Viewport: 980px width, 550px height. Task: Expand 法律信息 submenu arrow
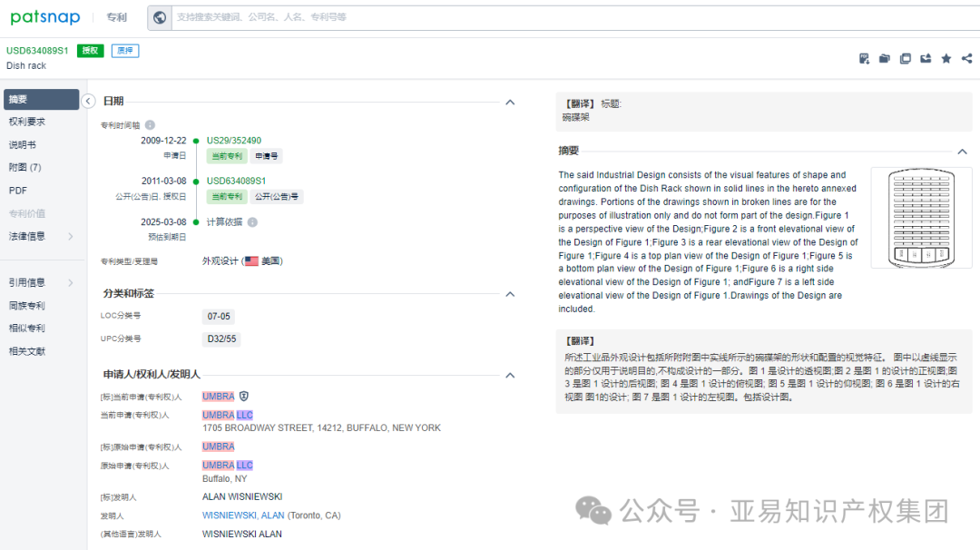pos(71,236)
